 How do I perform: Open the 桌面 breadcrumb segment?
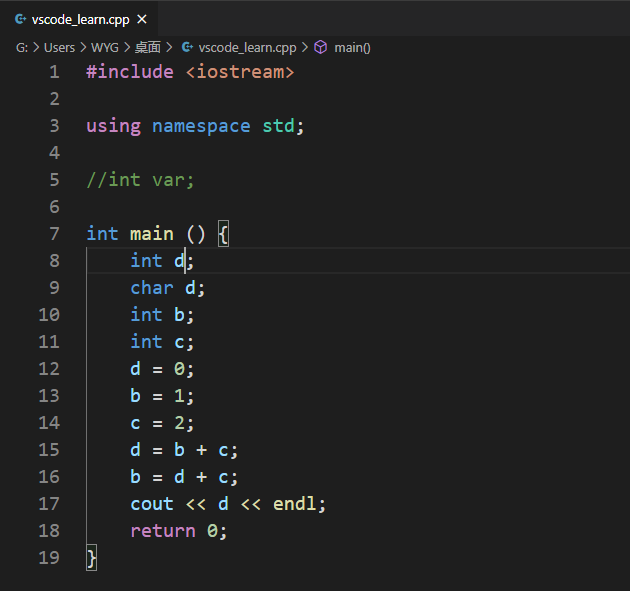tap(147, 48)
